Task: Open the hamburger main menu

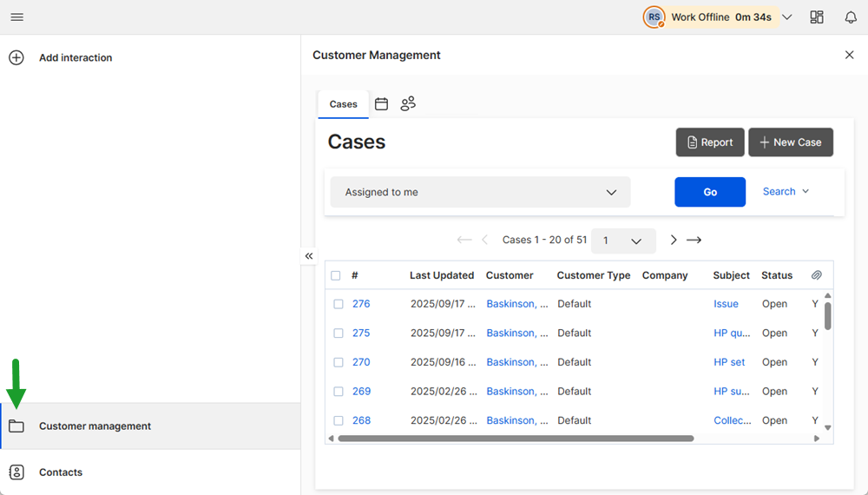Action: point(16,17)
